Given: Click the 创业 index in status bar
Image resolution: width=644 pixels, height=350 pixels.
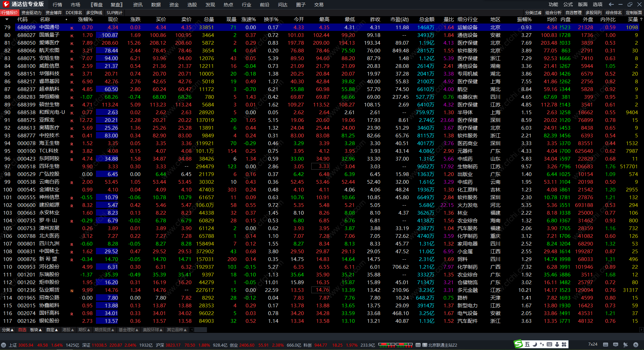Looking at the screenshot, I should (234, 345).
